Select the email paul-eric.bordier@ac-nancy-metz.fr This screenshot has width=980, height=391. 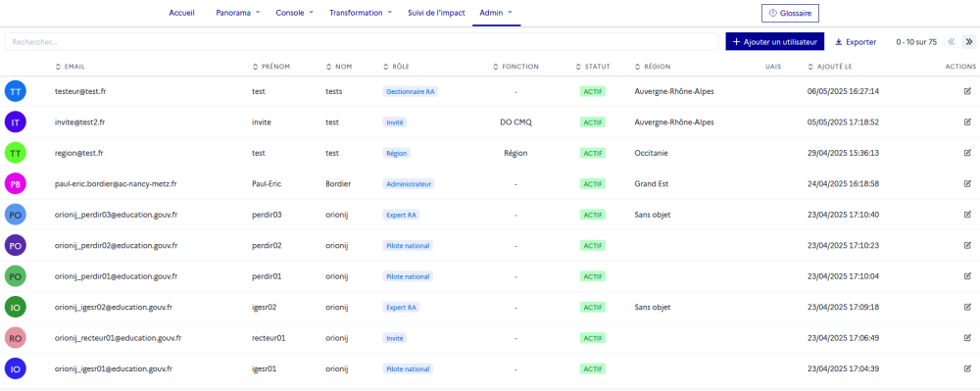click(116, 183)
